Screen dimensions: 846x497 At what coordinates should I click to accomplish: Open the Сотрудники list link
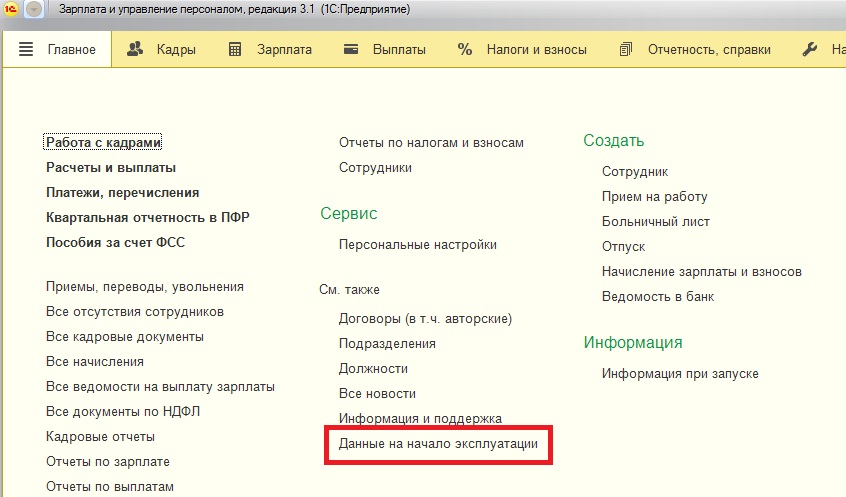(x=376, y=168)
